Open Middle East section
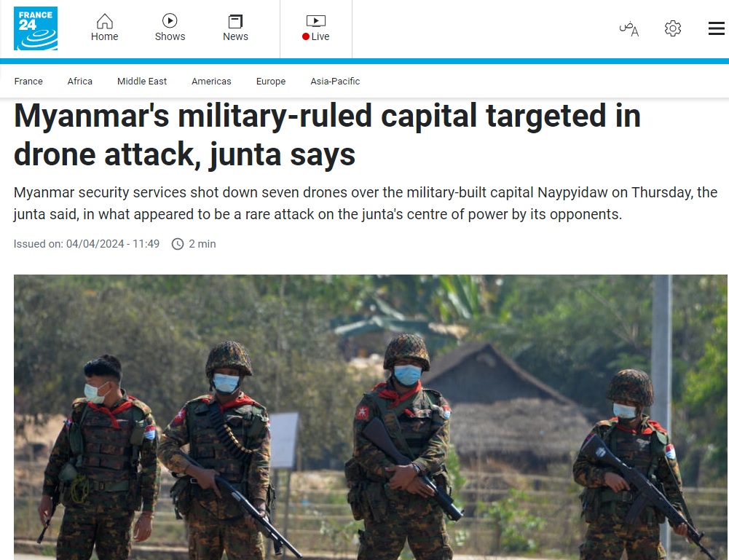 point(142,82)
